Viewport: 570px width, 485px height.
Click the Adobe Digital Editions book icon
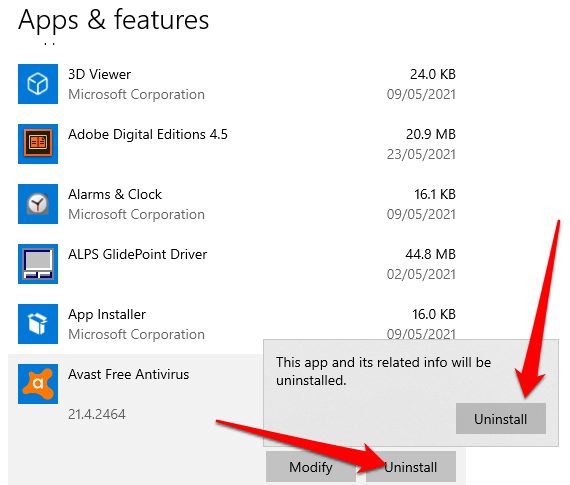pyautogui.click(x=38, y=144)
